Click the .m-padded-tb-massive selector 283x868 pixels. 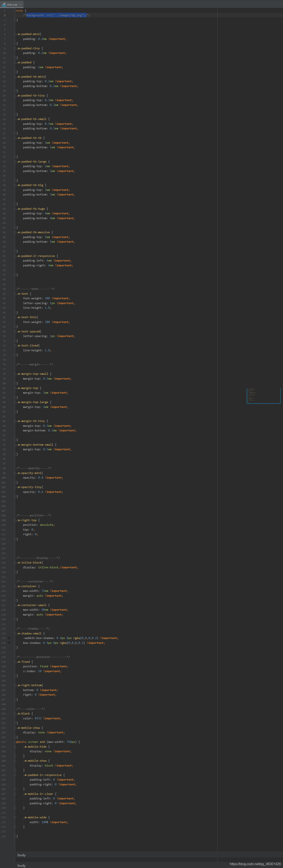coord(33,232)
